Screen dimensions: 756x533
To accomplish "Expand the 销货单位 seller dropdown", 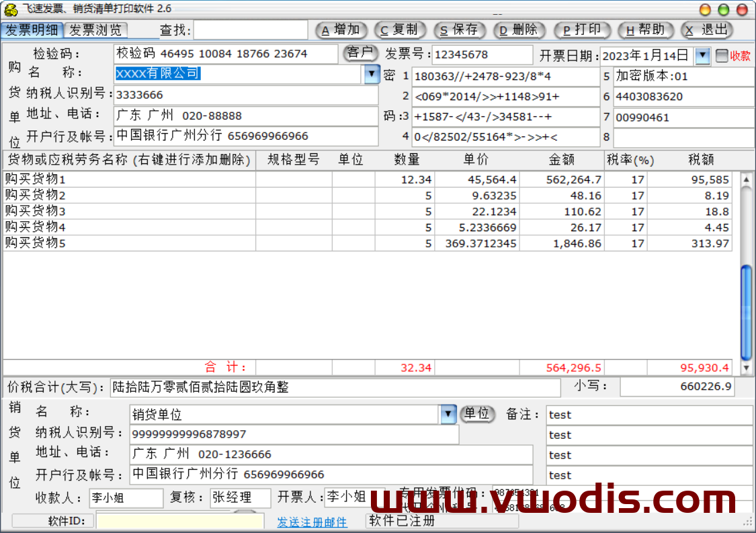I will tap(448, 414).
